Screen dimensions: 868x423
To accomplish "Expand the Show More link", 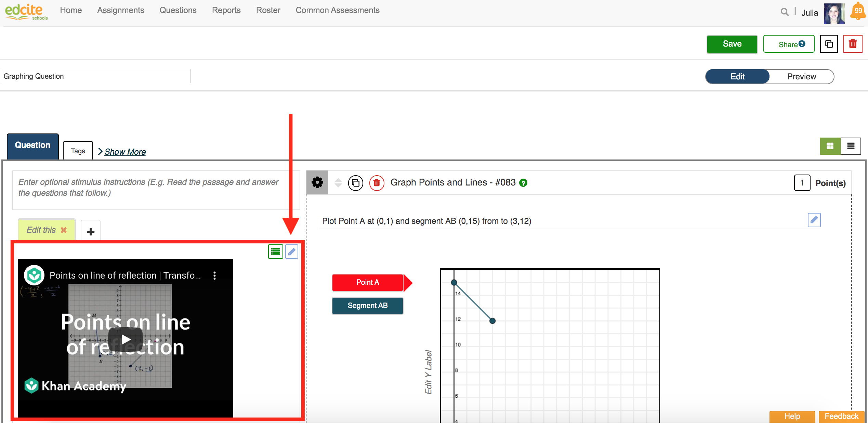I will tap(124, 151).
